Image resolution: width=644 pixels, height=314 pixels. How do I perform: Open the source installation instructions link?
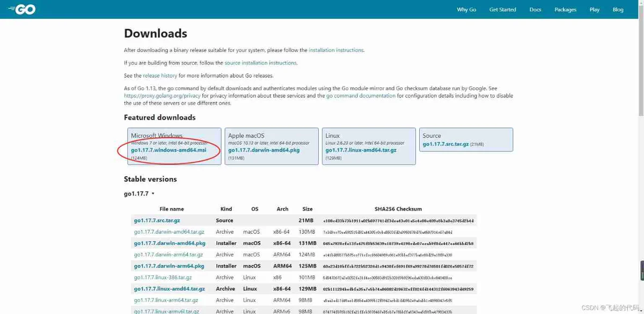260,63
